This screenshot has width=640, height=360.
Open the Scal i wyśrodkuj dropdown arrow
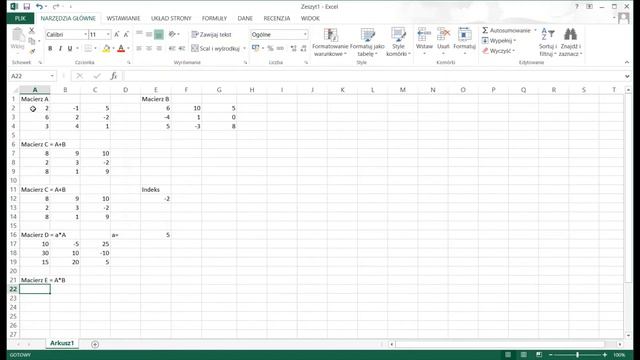[244, 49]
